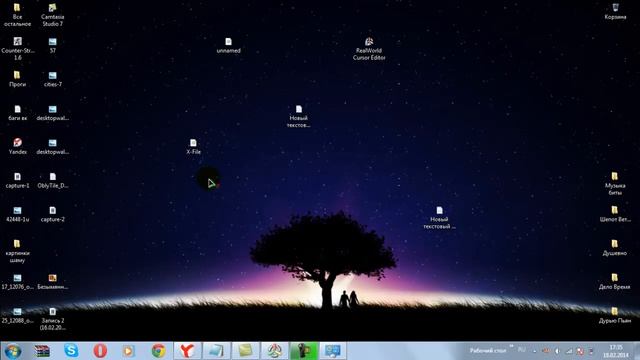This screenshot has height=360, width=640.
Task: Open the Sticky Notes taskbar button
Action: click(x=245, y=351)
